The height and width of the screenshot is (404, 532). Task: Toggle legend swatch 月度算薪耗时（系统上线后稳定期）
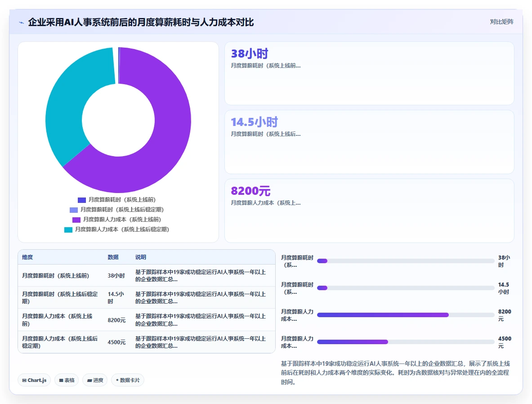pos(74,210)
